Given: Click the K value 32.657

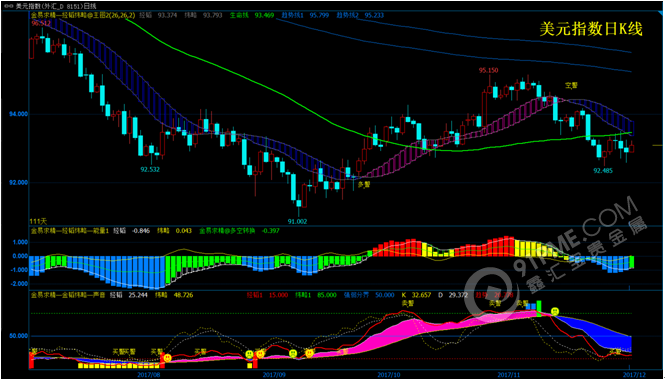Looking at the screenshot, I should click(422, 295).
